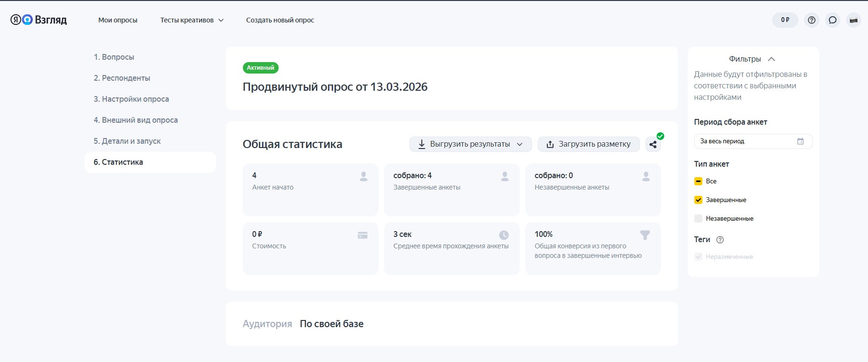Open the 2. Респонденты step
Image resolution: width=868 pixels, height=362 pixels.
click(122, 78)
